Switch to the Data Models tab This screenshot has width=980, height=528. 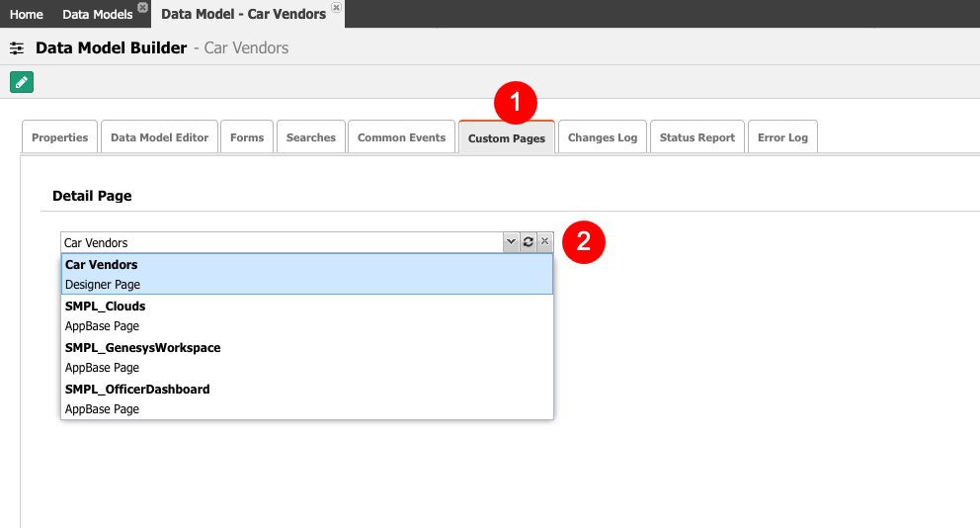(98, 14)
